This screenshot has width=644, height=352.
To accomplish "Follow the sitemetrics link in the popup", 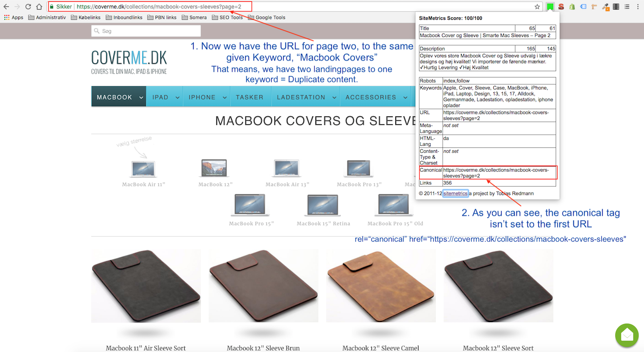I will (455, 193).
